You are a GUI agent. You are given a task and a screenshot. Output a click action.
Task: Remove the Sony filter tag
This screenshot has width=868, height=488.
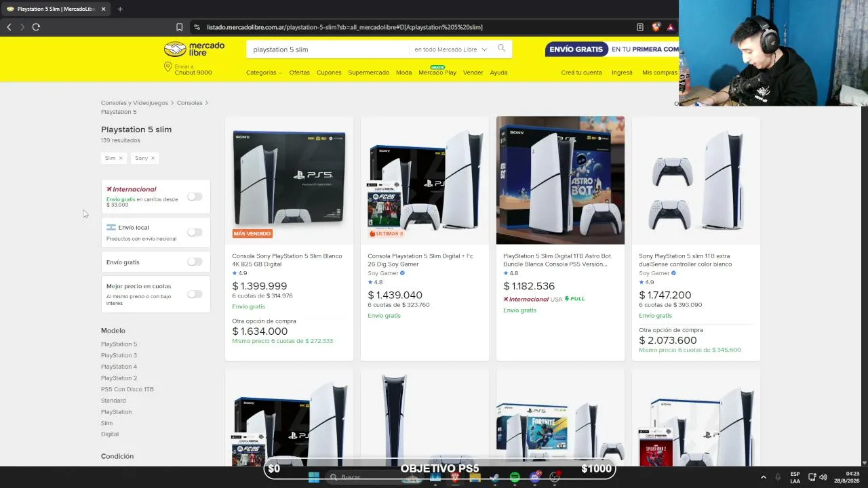(153, 158)
